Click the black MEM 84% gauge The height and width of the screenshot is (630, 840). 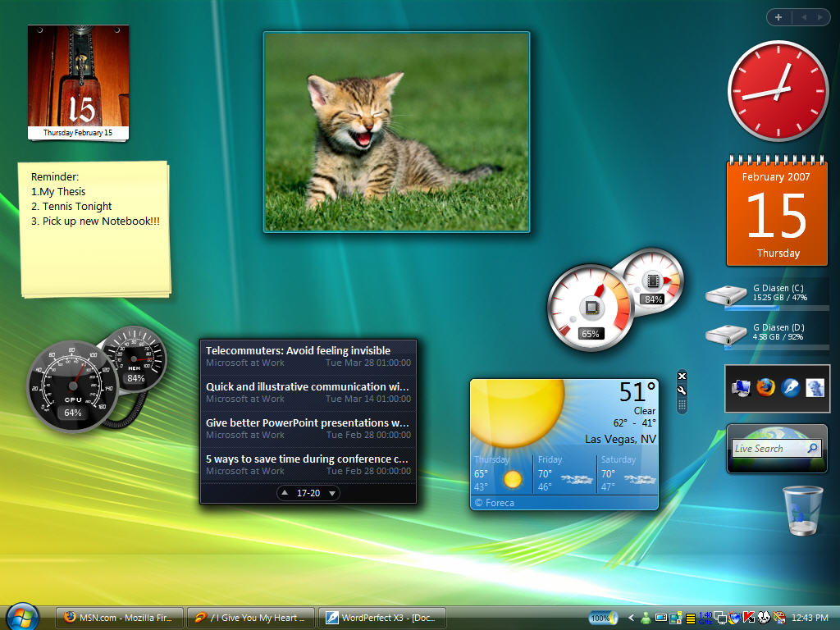click(x=135, y=358)
